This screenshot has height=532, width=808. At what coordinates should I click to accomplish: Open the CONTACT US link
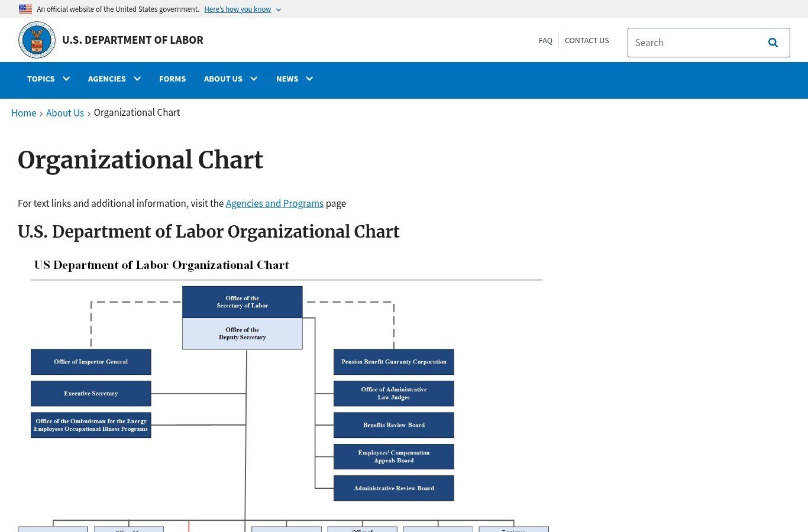(x=587, y=40)
